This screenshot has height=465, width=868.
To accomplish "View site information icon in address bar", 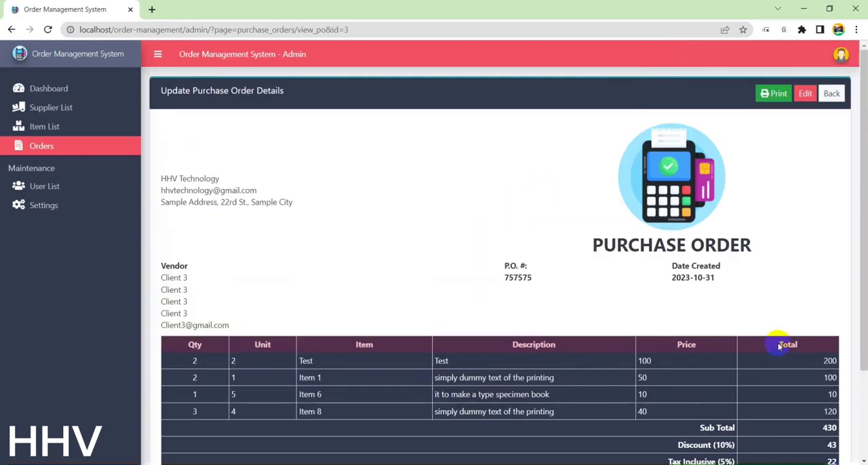I will [70, 30].
